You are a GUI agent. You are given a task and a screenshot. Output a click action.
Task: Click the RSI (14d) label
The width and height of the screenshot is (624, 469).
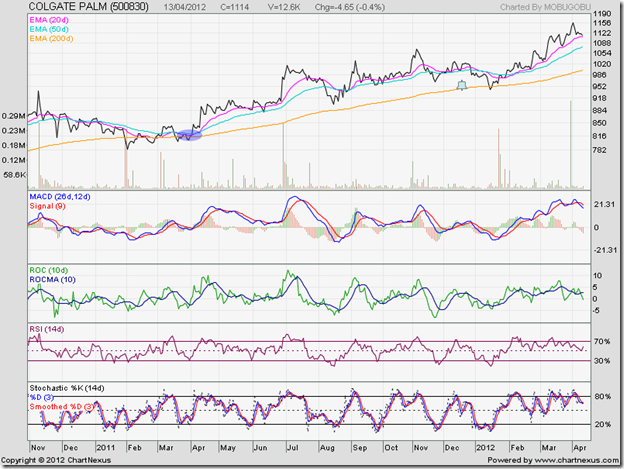click(47, 329)
